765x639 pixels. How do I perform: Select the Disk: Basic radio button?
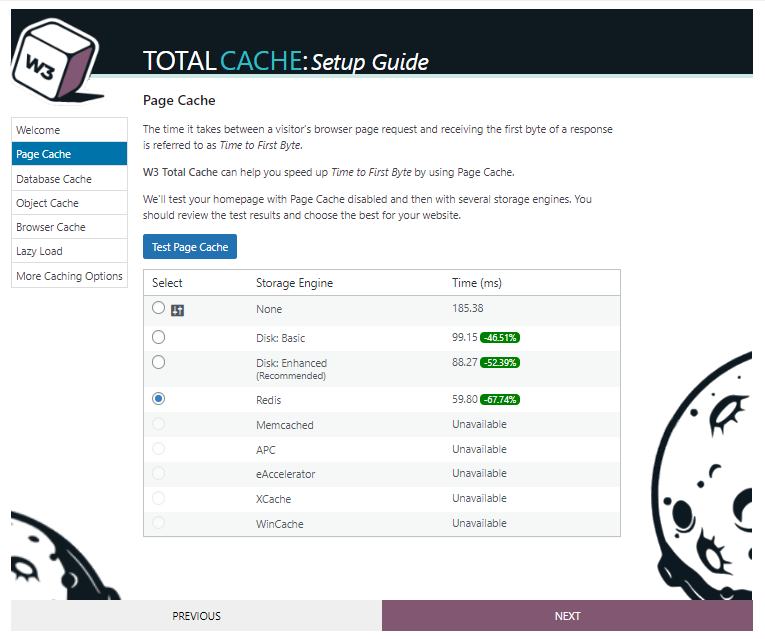pos(158,337)
